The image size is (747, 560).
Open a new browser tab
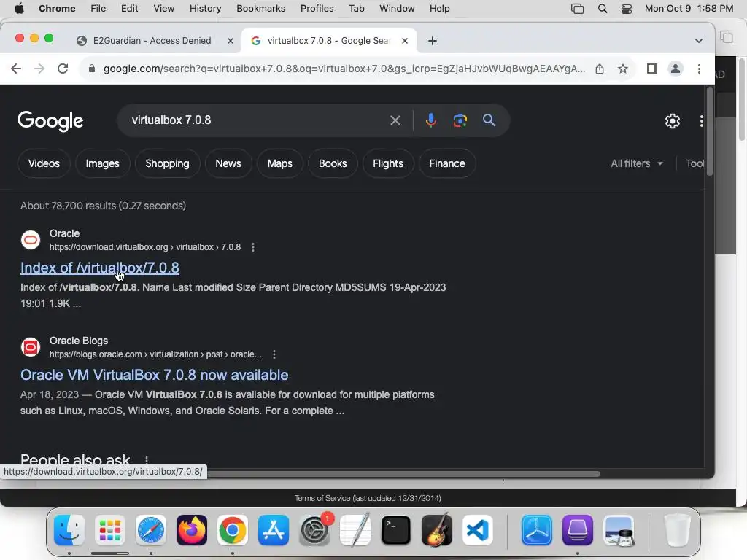pos(432,41)
